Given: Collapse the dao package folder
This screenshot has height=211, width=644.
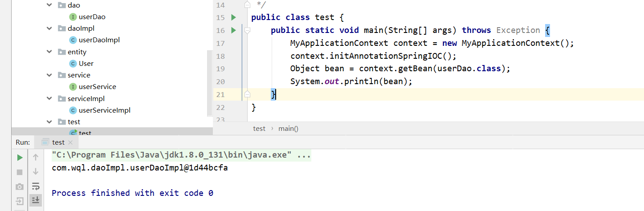Looking at the screenshot, I should click(49, 5).
